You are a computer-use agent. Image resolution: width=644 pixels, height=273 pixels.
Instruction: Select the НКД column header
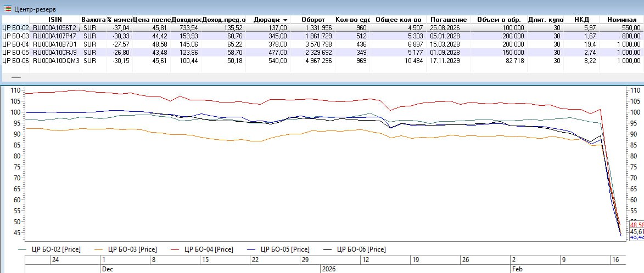tap(581, 20)
